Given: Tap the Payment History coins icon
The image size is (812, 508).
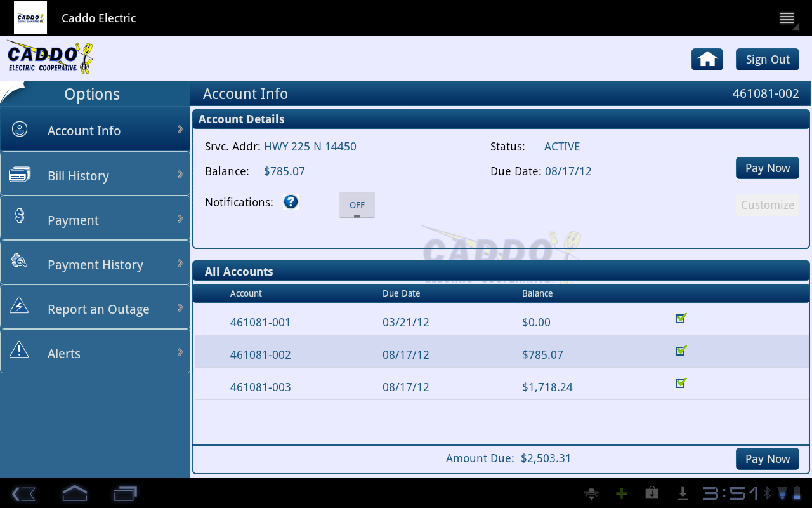Looking at the screenshot, I should coord(20,260).
